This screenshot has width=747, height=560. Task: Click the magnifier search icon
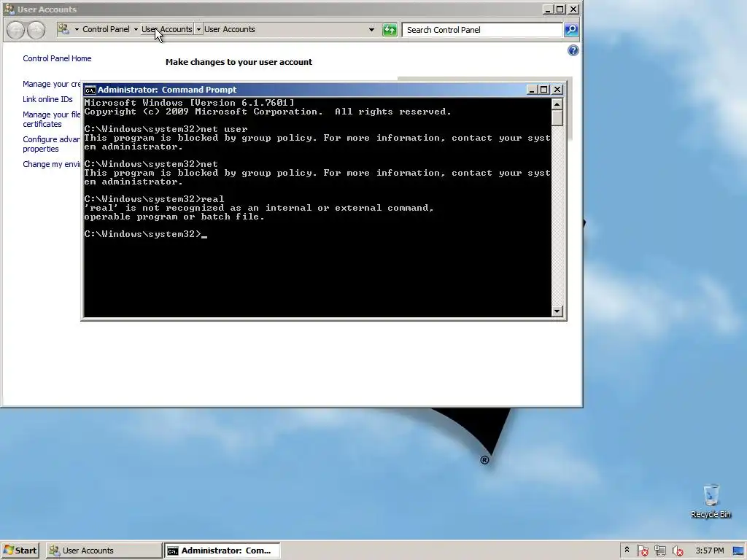[x=570, y=29]
